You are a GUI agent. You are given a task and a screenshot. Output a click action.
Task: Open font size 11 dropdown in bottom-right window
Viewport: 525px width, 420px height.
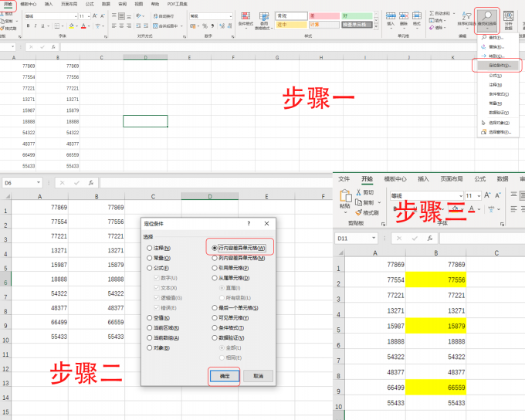[479, 195]
